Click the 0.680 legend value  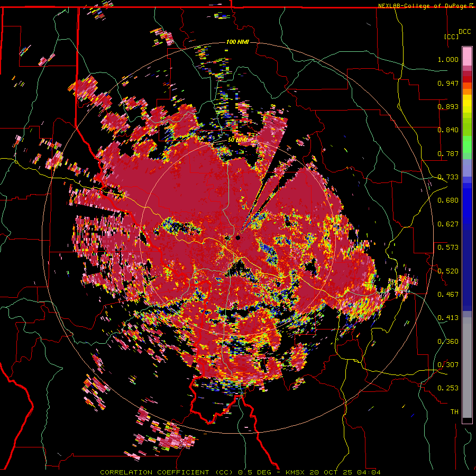tap(448, 200)
